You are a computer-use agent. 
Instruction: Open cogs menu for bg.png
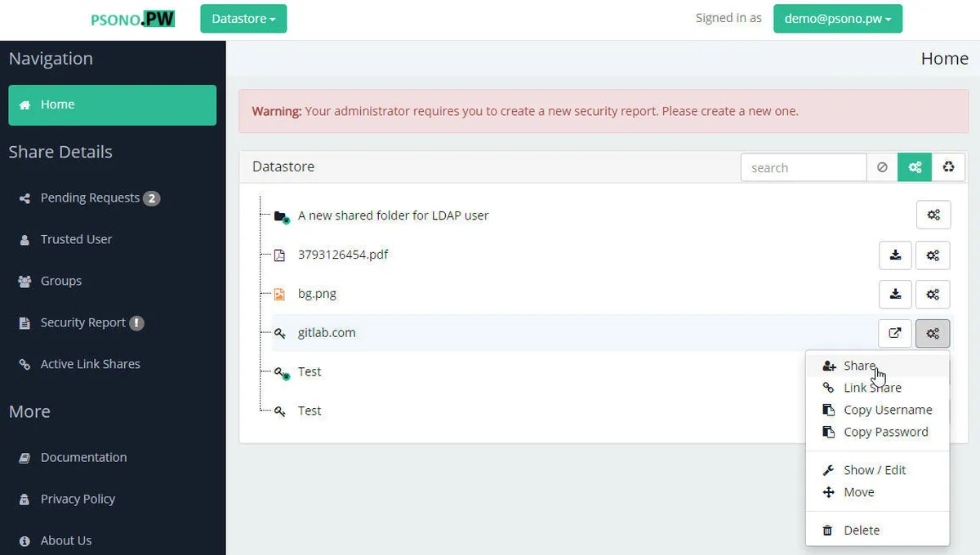[x=933, y=294]
